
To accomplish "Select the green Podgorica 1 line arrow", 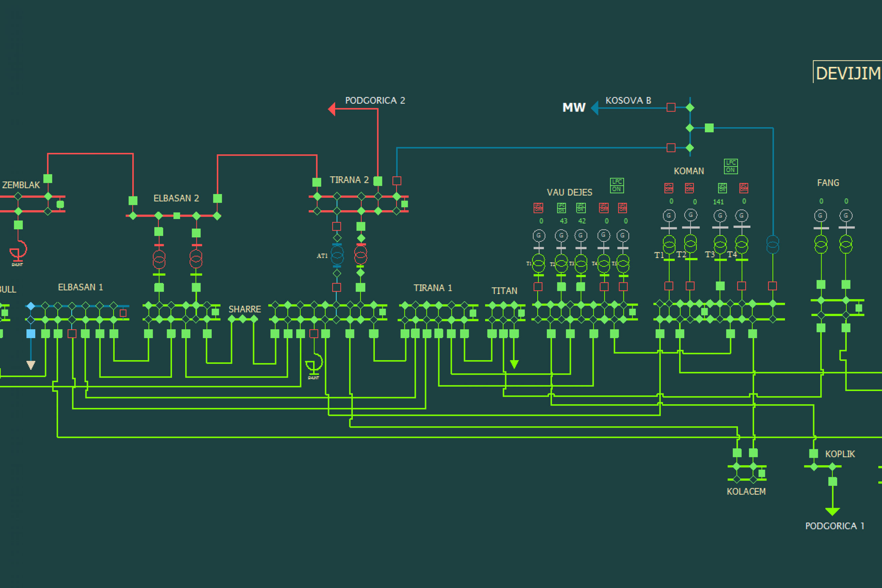I will point(832,511).
